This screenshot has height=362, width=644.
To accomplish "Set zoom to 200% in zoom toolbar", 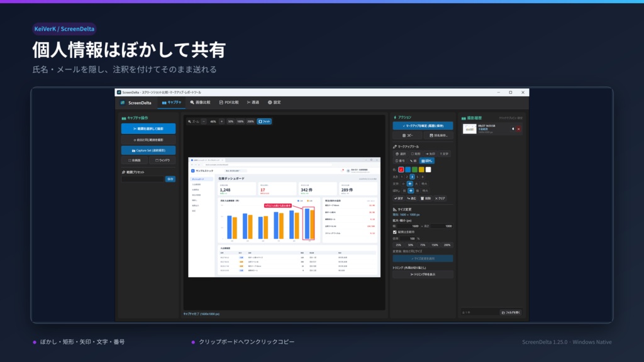I will click(x=250, y=121).
